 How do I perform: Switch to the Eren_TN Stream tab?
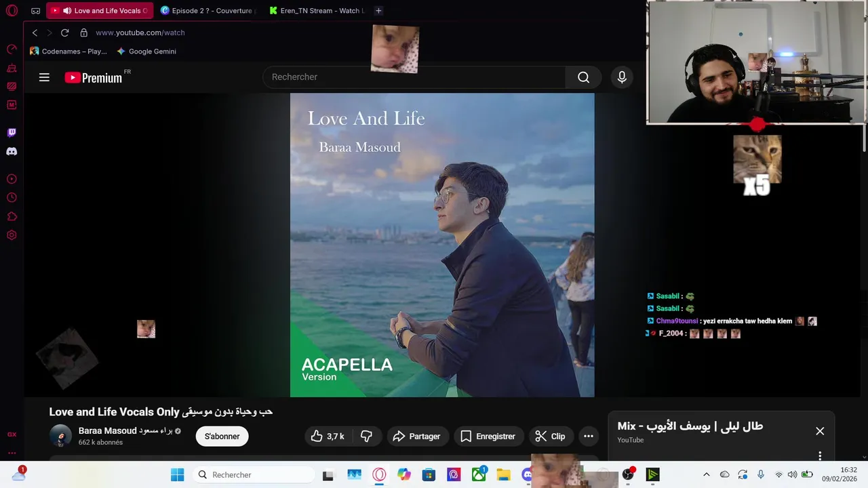tap(317, 11)
